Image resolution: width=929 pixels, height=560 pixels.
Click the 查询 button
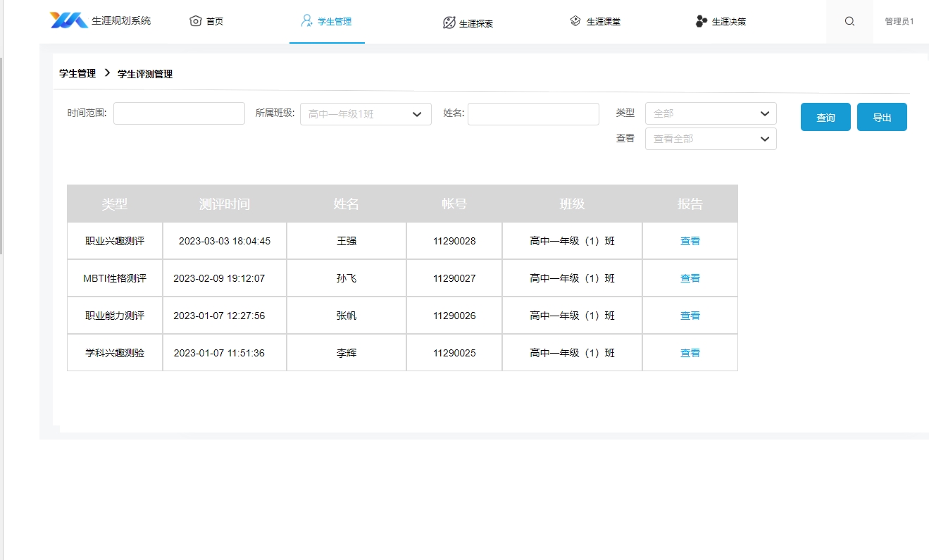tap(825, 117)
